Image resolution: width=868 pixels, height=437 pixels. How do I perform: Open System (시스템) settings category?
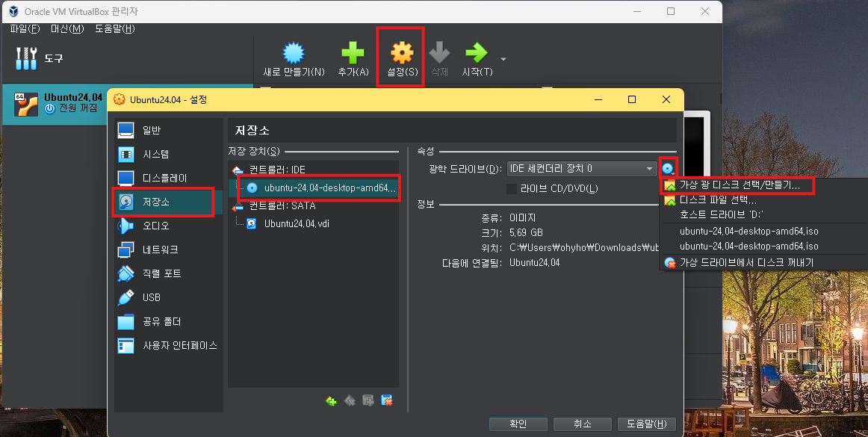(x=168, y=154)
